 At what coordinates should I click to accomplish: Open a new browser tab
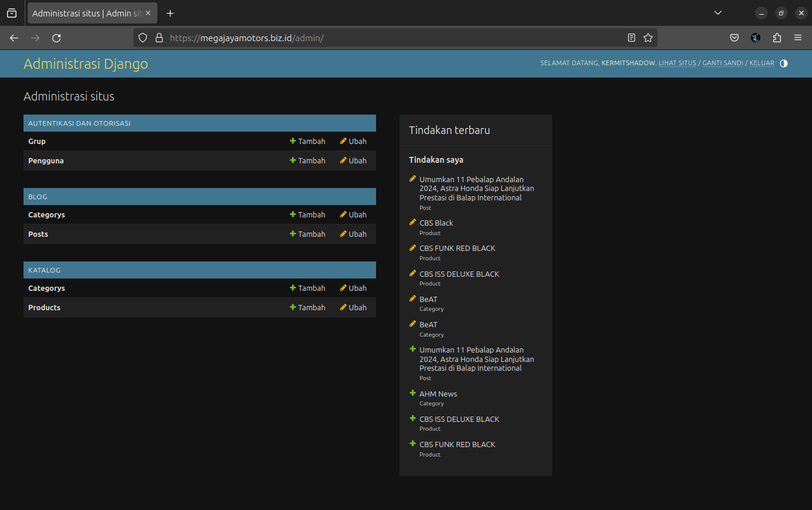(170, 14)
